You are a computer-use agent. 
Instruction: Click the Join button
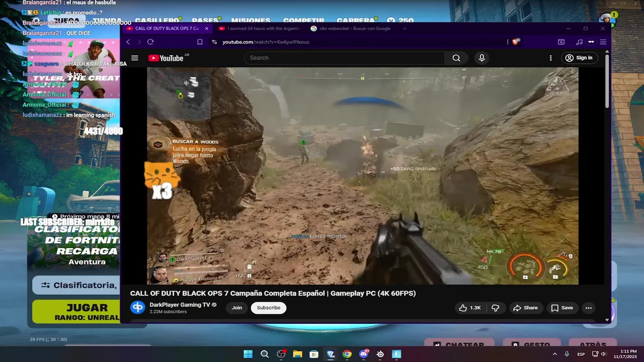(237, 308)
